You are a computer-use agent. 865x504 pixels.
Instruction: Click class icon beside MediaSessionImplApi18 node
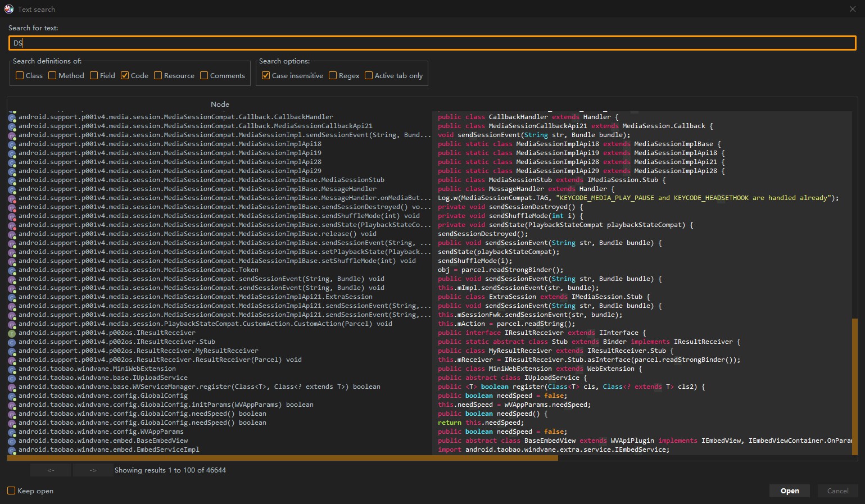pos(12,144)
